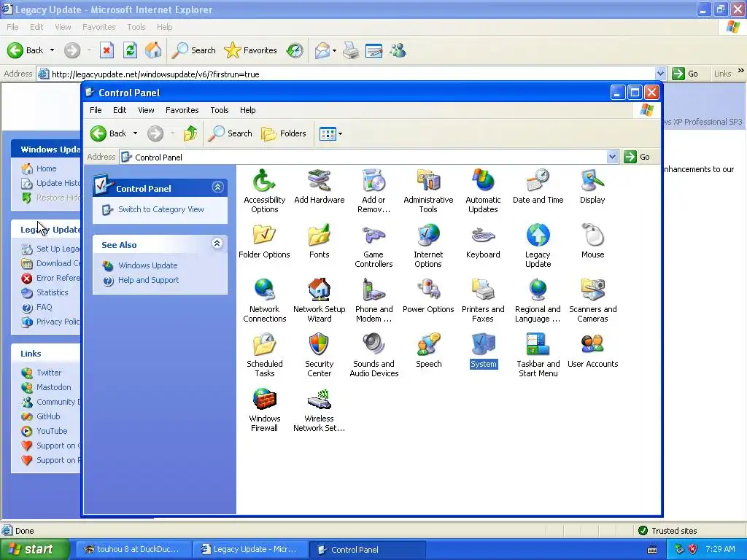The image size is (747, 560).
Task: Click the Start button
Action: (x=34, y=549)
